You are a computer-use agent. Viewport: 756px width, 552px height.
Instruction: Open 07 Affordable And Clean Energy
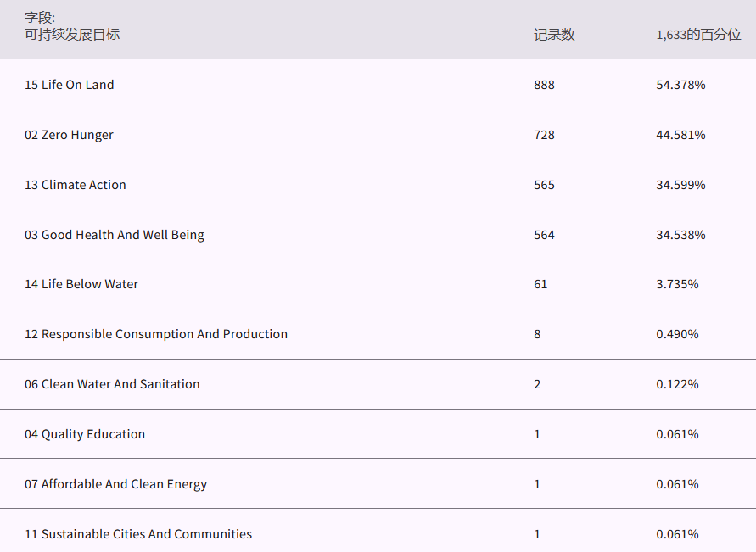115,484
